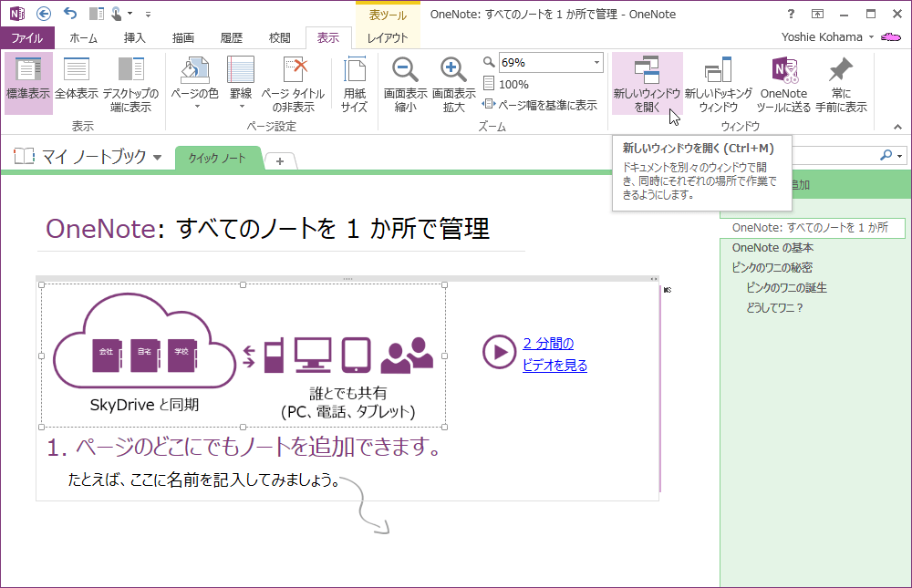The height and width of the screenshot is (588, 912).
Task: Switch to 描画 ribbon tab
Action: coord(182,37)
